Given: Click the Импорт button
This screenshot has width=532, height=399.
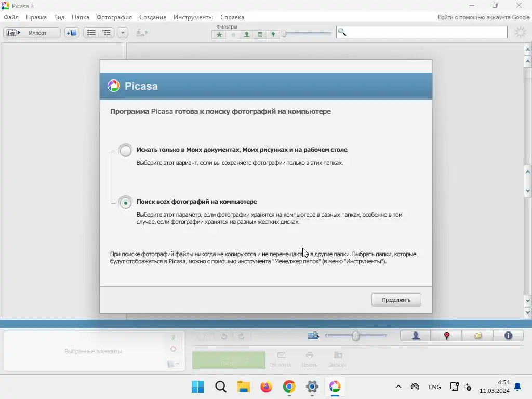Looking at the screenshot, I should coord(32,33).
